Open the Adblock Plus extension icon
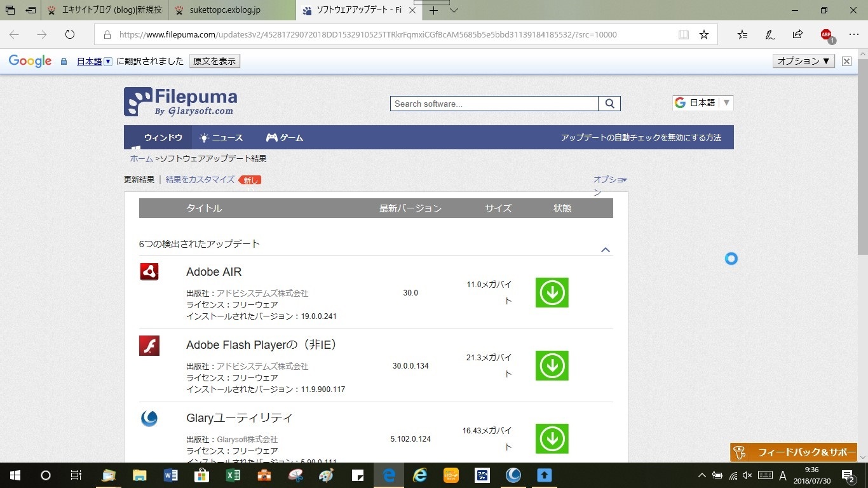The image size is (868, 488). 827,36
